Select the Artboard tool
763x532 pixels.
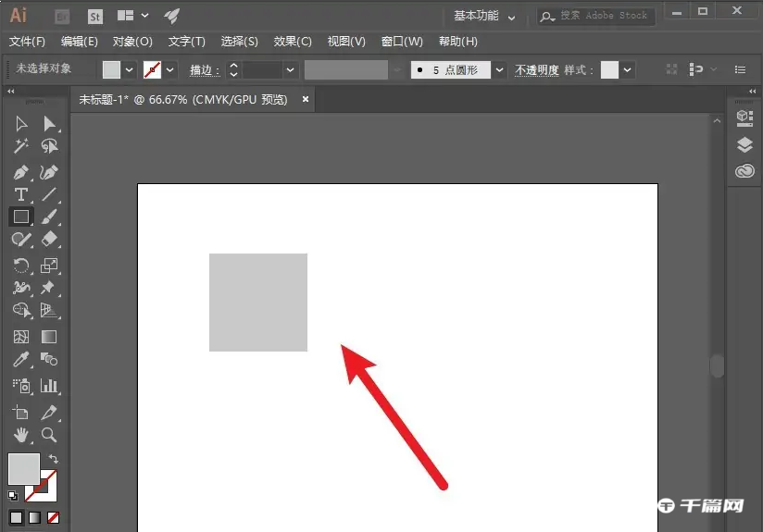[x=21, y=413]
